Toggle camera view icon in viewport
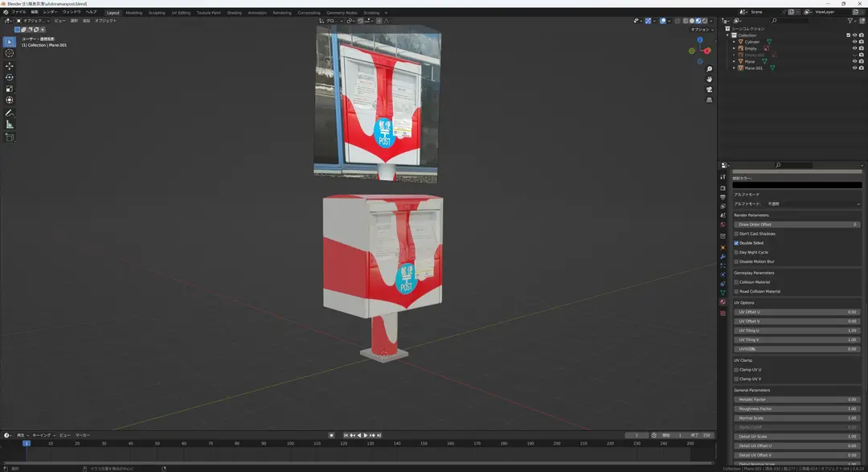 pos(709,89)
